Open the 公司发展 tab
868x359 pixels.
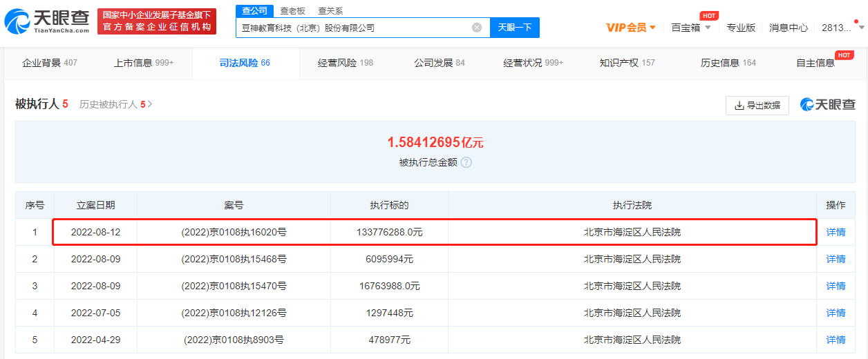440,63
